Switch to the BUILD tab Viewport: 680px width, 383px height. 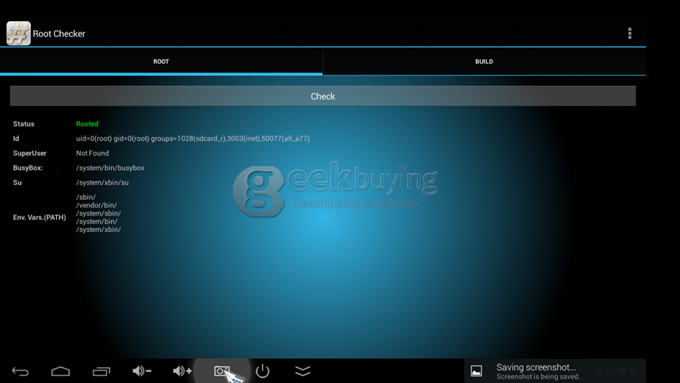tap(484, 62)
